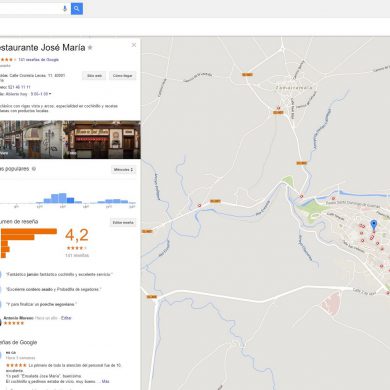Open the restaurant facade photo thumbnail
The height and width of the screenshot is (390, 390).
[102, 139]
